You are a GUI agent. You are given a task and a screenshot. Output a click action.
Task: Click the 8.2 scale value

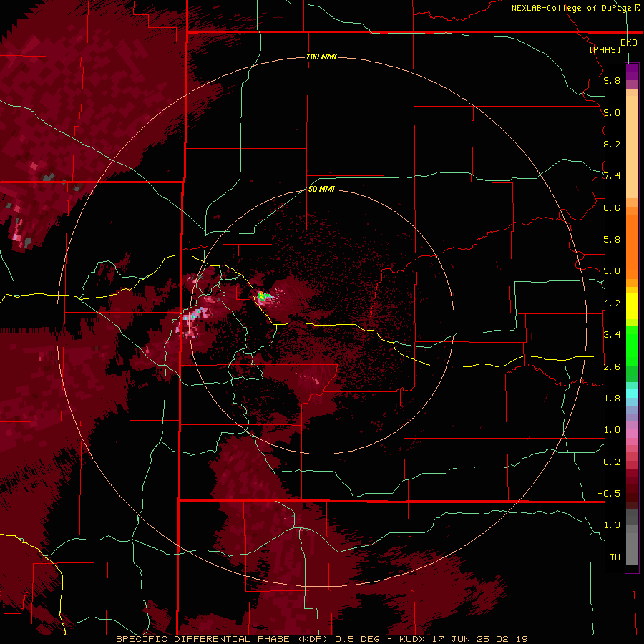(x=612, y=144)
